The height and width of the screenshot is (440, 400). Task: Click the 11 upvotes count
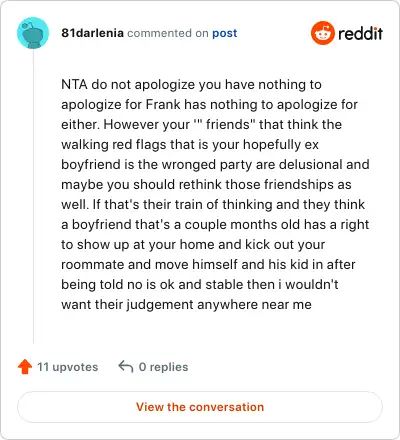tap(67, 367)
